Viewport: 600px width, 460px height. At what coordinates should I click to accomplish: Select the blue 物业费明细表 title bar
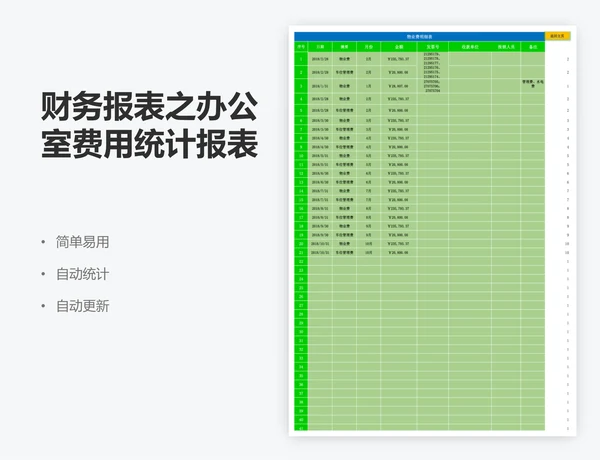(x=419, y=37)
